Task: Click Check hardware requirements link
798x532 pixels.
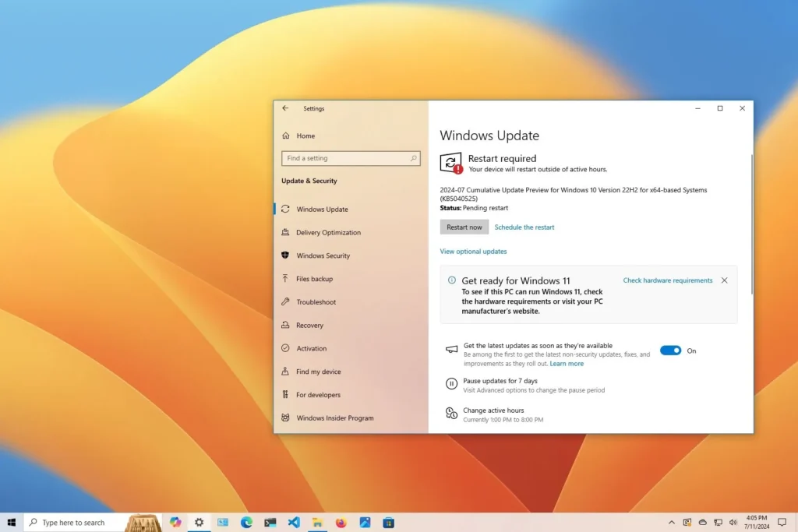Action: (668, 280)
